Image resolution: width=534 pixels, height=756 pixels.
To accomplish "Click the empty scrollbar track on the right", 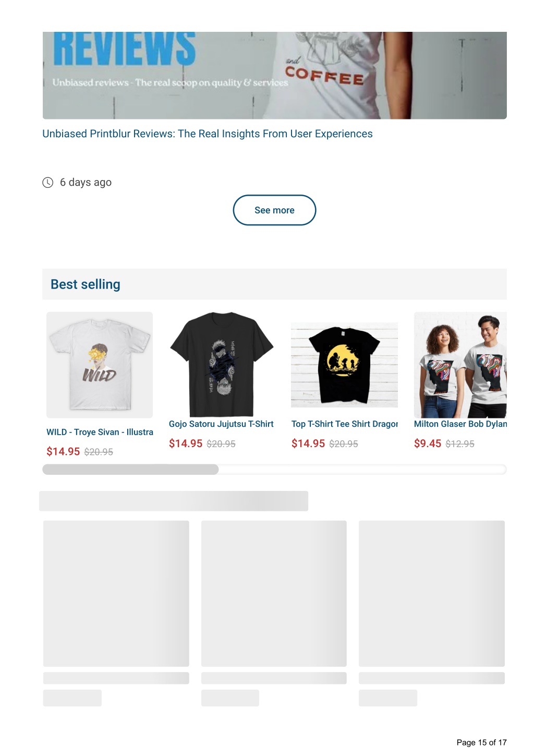I will pos(362,470).
